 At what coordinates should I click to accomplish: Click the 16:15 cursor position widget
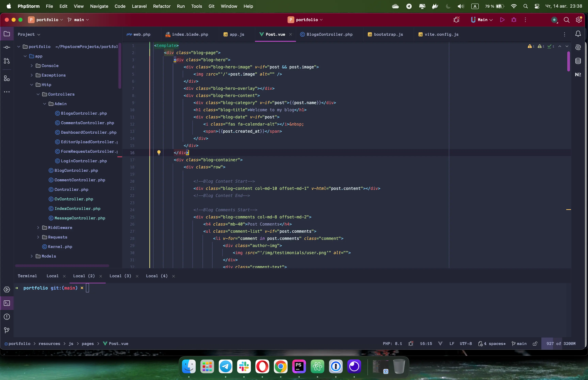(x=426, y=344)
